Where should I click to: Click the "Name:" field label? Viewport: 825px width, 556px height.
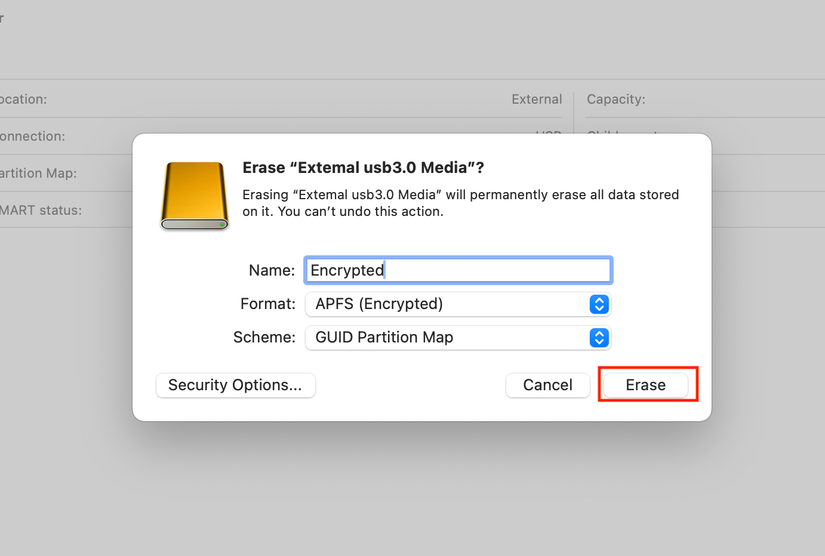(x=271, y=270)
